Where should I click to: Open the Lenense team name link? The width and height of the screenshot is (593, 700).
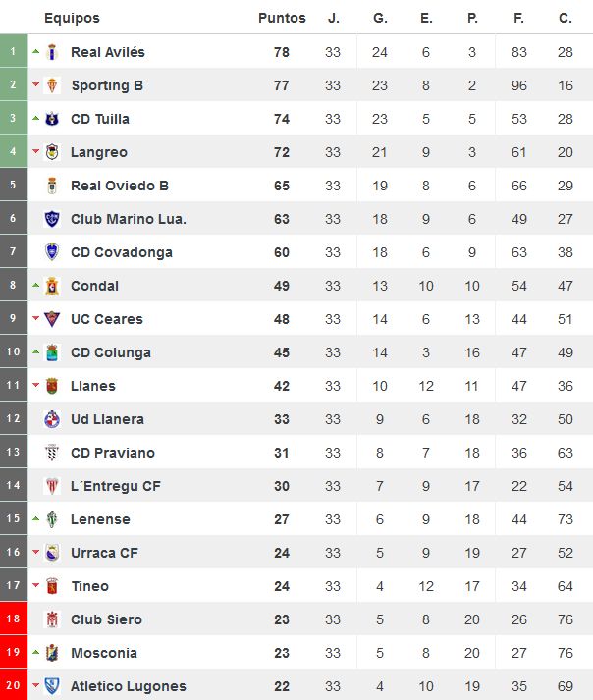pyautogui.click(x=100, y=519)
